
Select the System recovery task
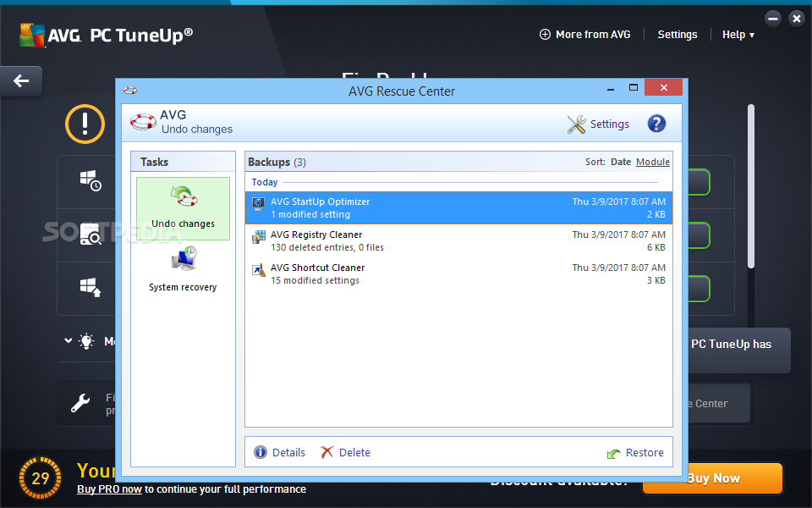click(183, 269)
